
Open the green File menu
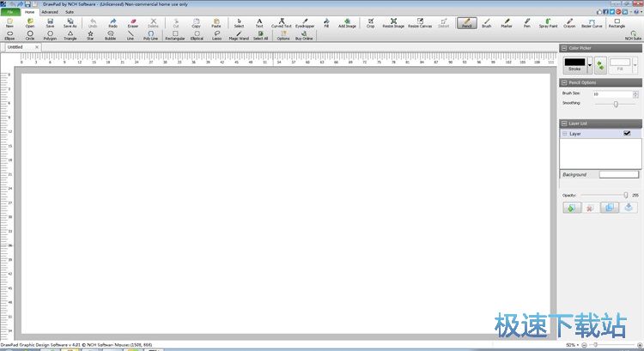click(10, 12)
